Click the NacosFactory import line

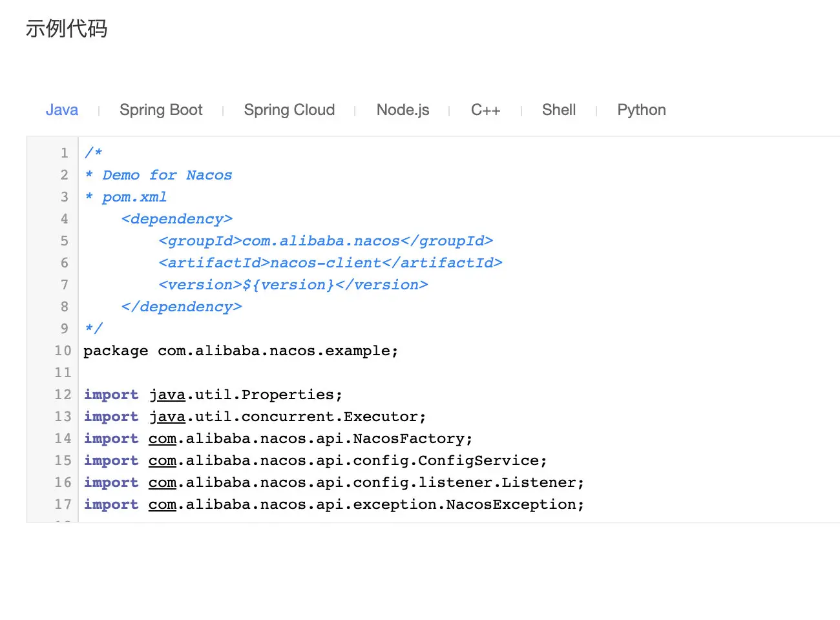(278, 439)
